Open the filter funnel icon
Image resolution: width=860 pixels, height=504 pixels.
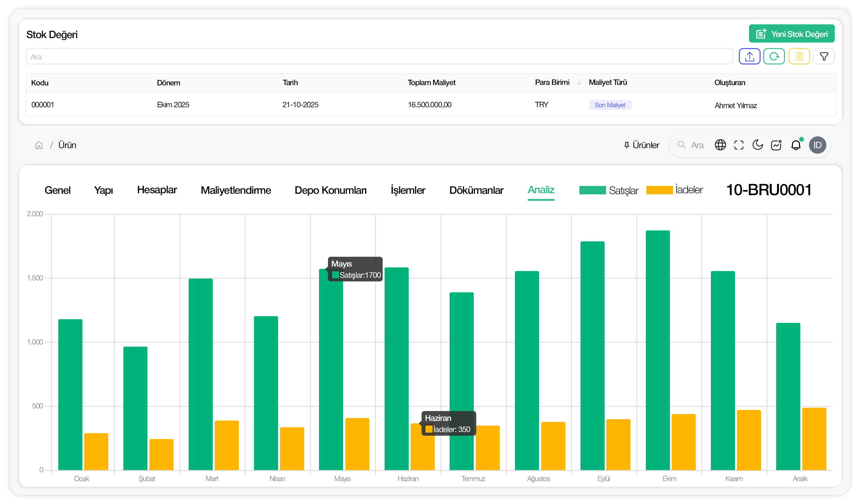click(824, 56)
